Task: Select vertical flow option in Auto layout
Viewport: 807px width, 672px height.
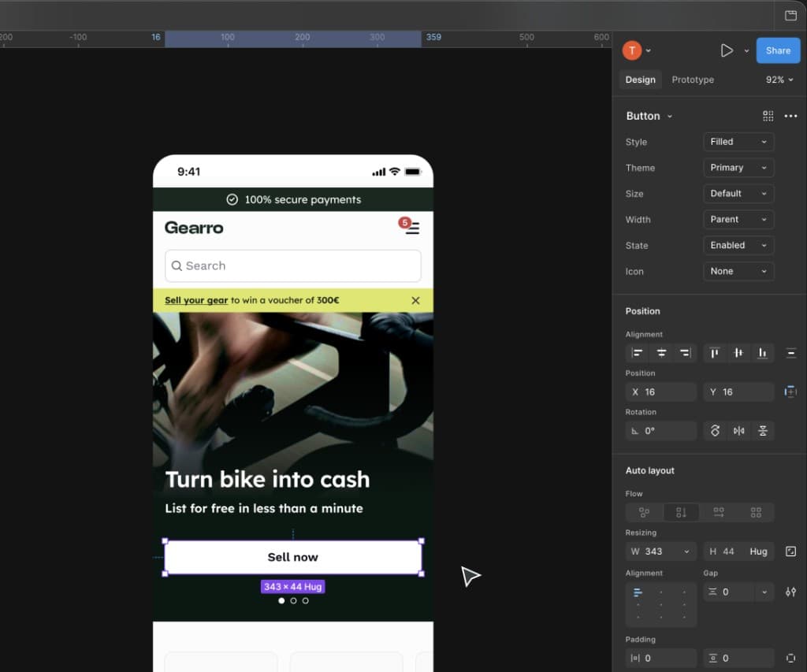Action: (x=681, y=513)
